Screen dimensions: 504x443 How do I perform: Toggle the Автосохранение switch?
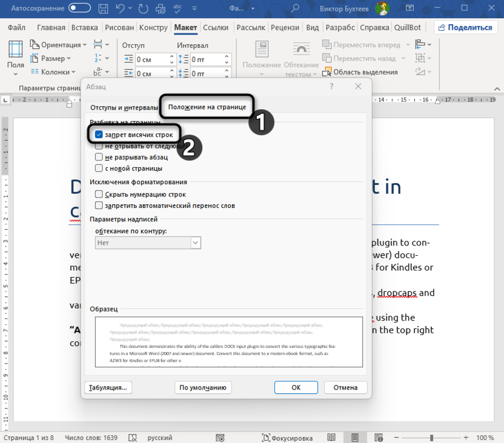click(x=81, y=8)
